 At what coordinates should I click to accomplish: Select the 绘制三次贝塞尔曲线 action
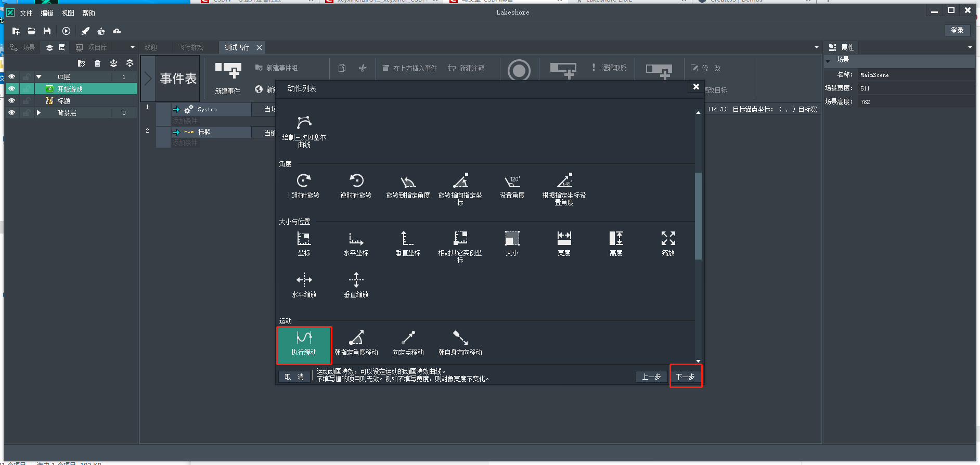[x=304, y=131]
